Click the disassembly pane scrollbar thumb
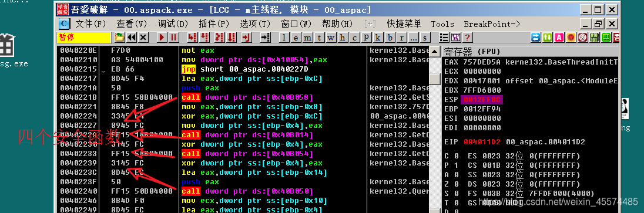 (x=434, y=79)
